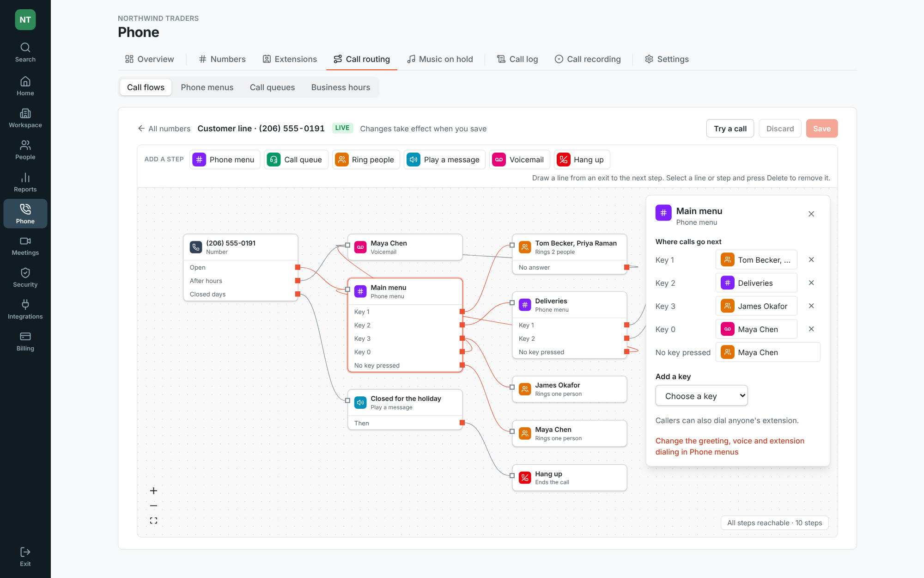924x578 pixels.
Task: Click the Discard button
Action: (780, 129)
